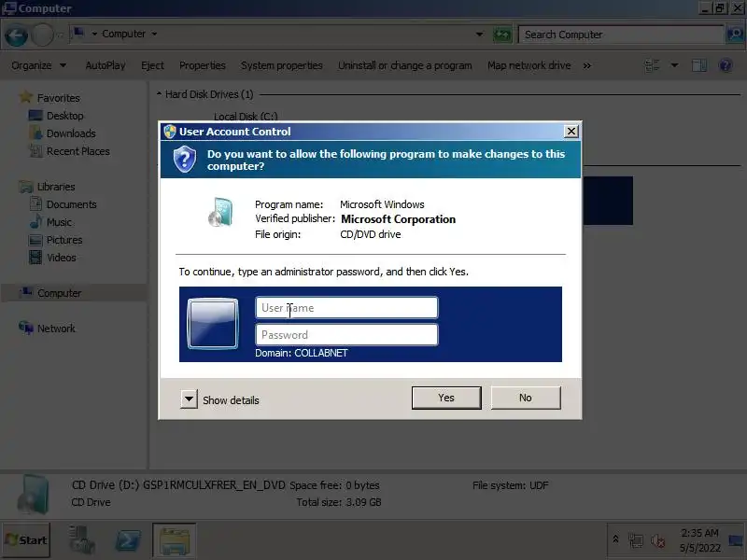
Task: Open PowerShell taskbar icon
Action: point(128,540)
